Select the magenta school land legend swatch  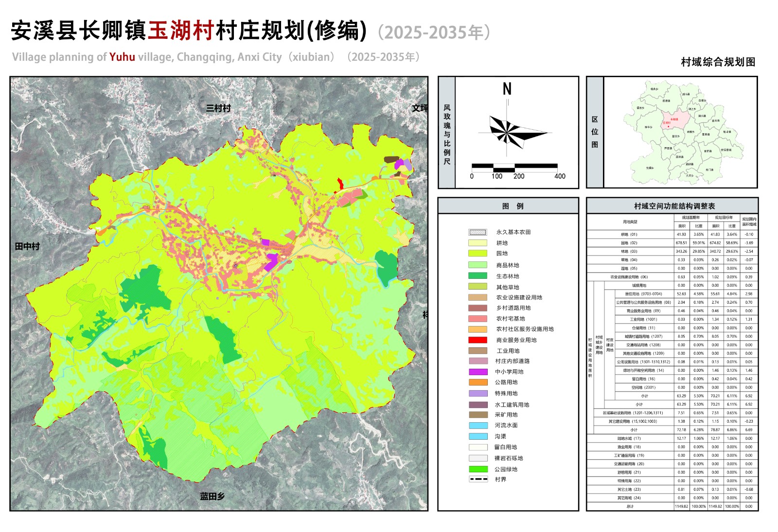pyautogui.click(x=477, y=372)
